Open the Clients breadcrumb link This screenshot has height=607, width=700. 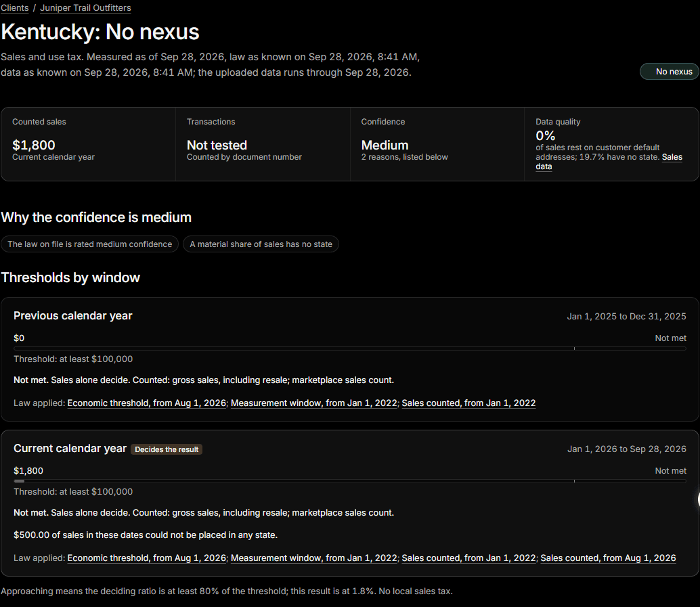coord(15,8)
